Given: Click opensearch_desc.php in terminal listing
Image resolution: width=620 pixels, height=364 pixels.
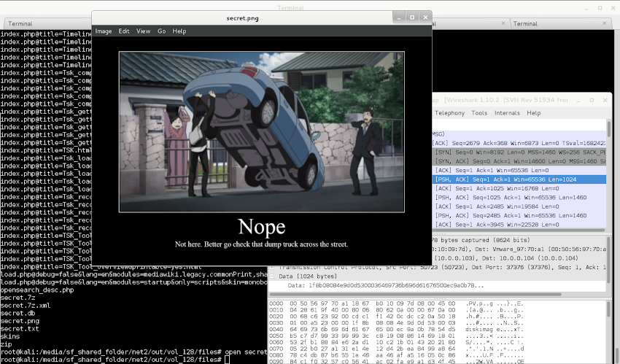Looking at the screenshot, I should tap(37, 290).
